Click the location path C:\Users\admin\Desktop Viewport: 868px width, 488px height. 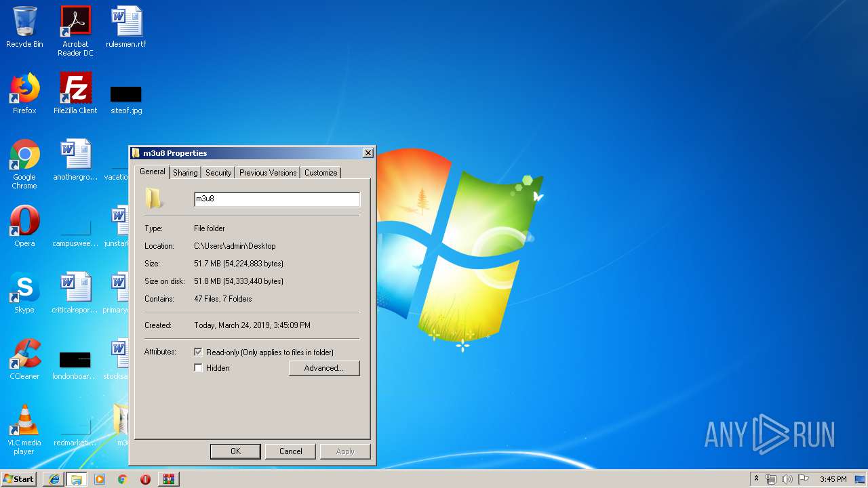pyautogui.click(x=235, y=246)
